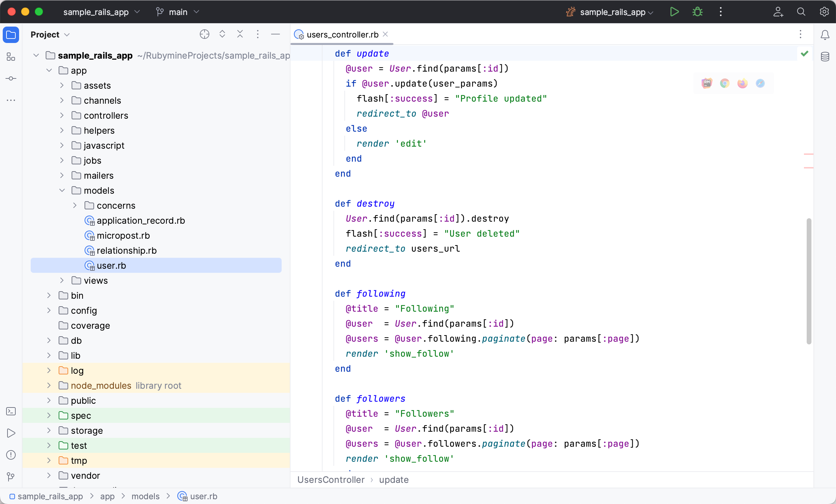Click the Debug bug icon
836x504 pixels.
coord(697,12)
